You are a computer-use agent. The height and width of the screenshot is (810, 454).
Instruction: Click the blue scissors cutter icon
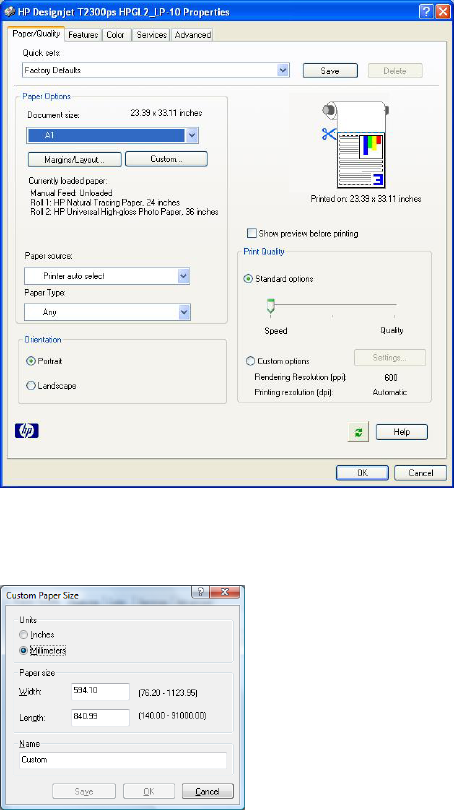(x=329, y=134)
